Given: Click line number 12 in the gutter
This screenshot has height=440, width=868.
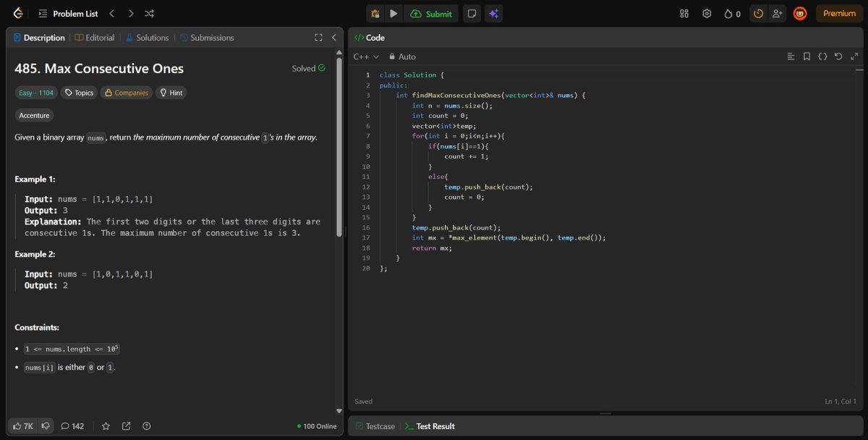Looking at the screenshot, I should [365, 187].
